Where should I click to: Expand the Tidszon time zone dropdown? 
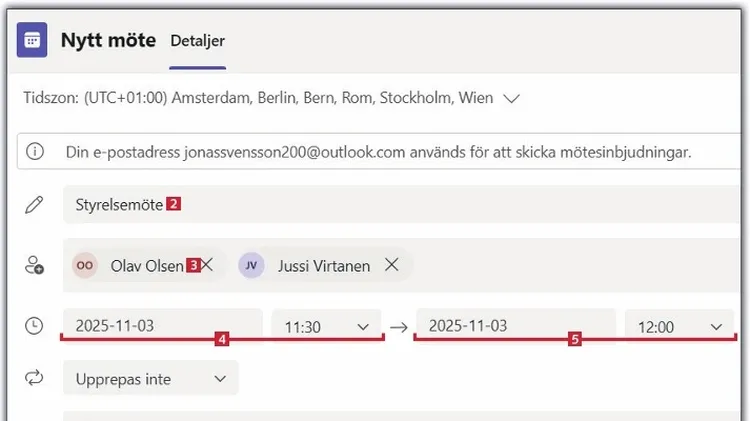click(512, 99)
